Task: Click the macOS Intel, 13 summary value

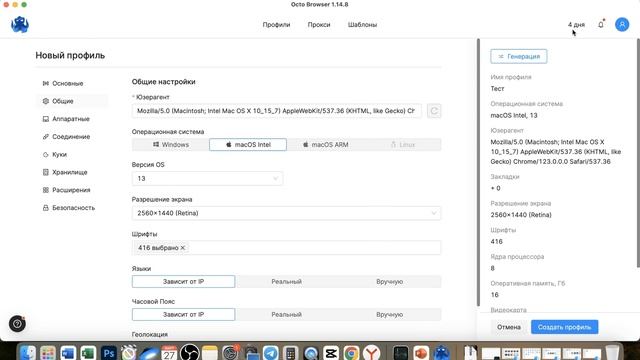Action: 514,116
